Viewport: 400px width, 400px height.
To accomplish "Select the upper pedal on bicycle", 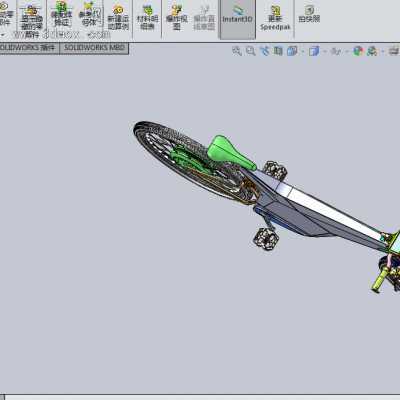I will (x=275, y=170).
